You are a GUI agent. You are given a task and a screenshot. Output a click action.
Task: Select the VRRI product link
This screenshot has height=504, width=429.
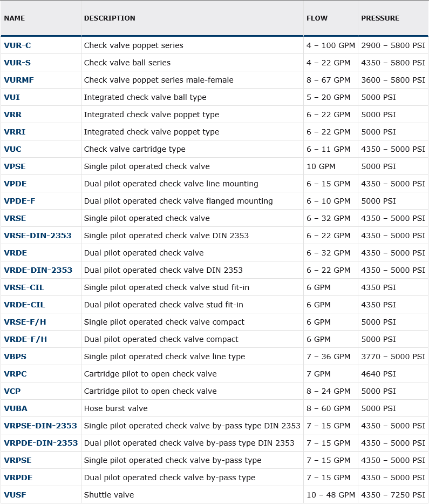[x=15, y=132]
